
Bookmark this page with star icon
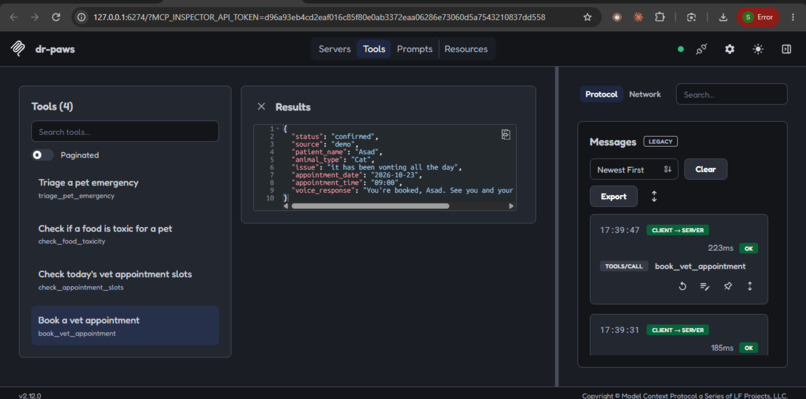(588, 17)
